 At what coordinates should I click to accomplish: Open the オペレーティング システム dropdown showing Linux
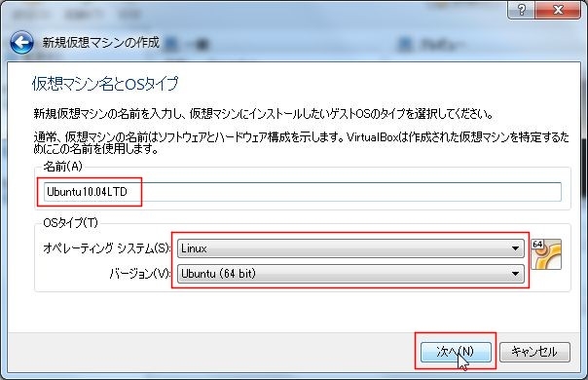click(350, 248)
